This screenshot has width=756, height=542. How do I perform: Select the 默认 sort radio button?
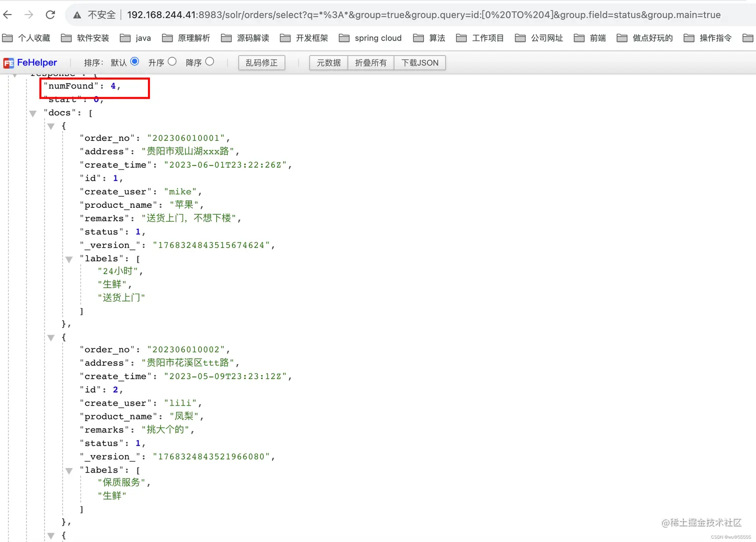(134, 61)
